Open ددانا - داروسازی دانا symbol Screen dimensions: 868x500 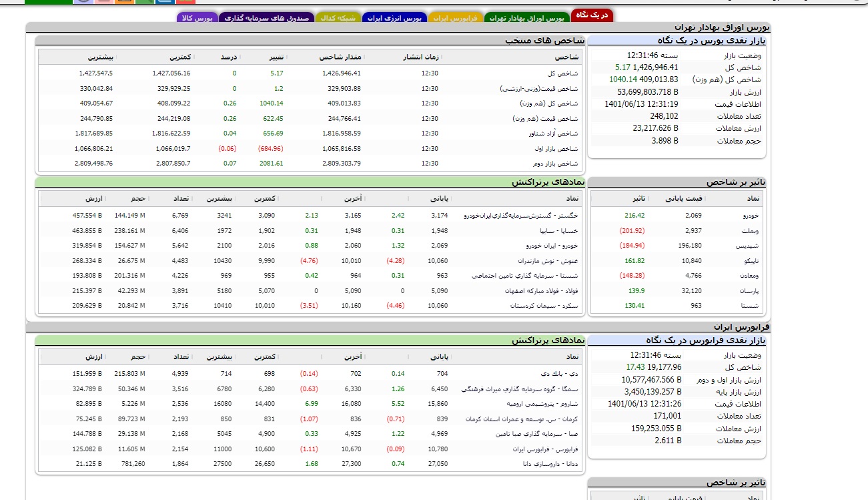pos(548,464)
